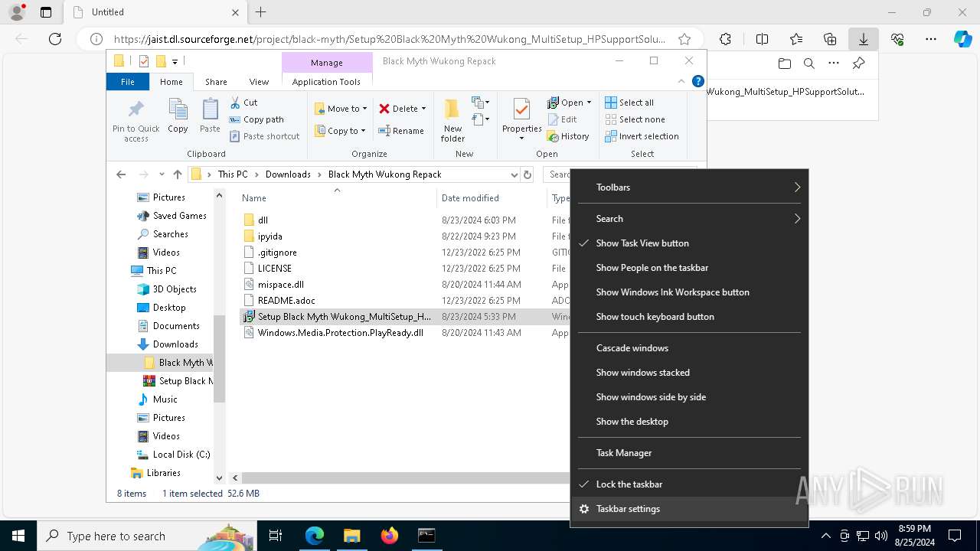Image resolution: width=980 pixels, height=551 pixels.
Task: Click This PC in address breadcrumb
Action: click(x=233, y=174)
